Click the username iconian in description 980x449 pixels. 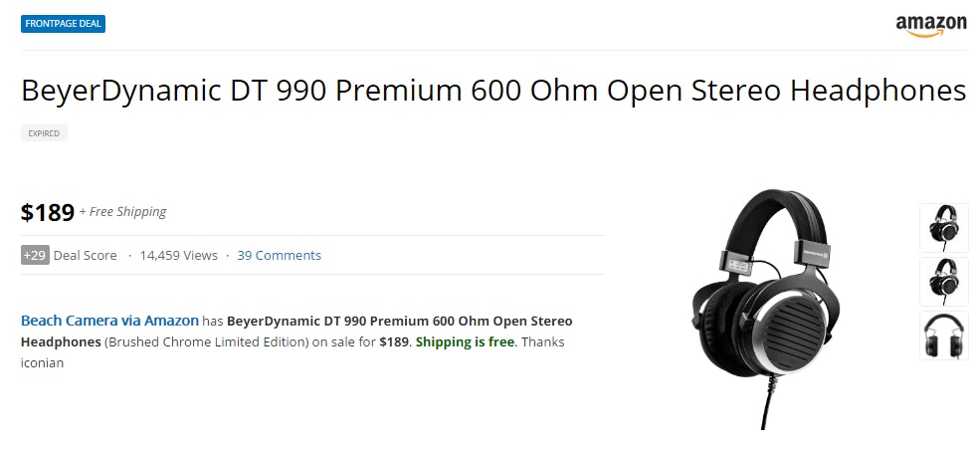click(x=42, y=362)
